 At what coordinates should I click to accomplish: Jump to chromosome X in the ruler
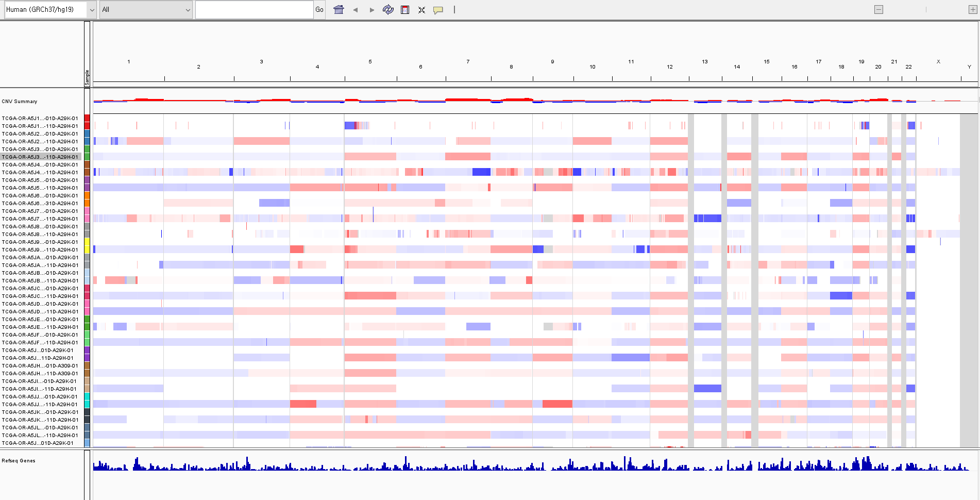point(938,62)
